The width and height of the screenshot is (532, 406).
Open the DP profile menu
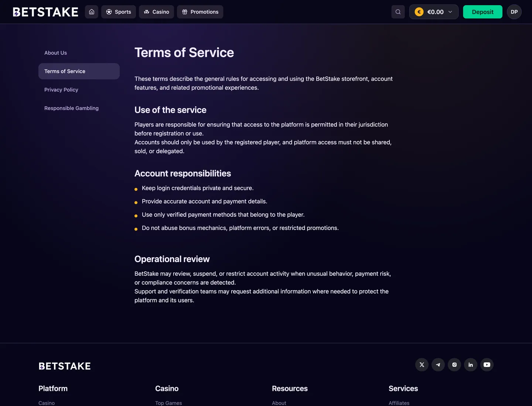click(514, 12)
